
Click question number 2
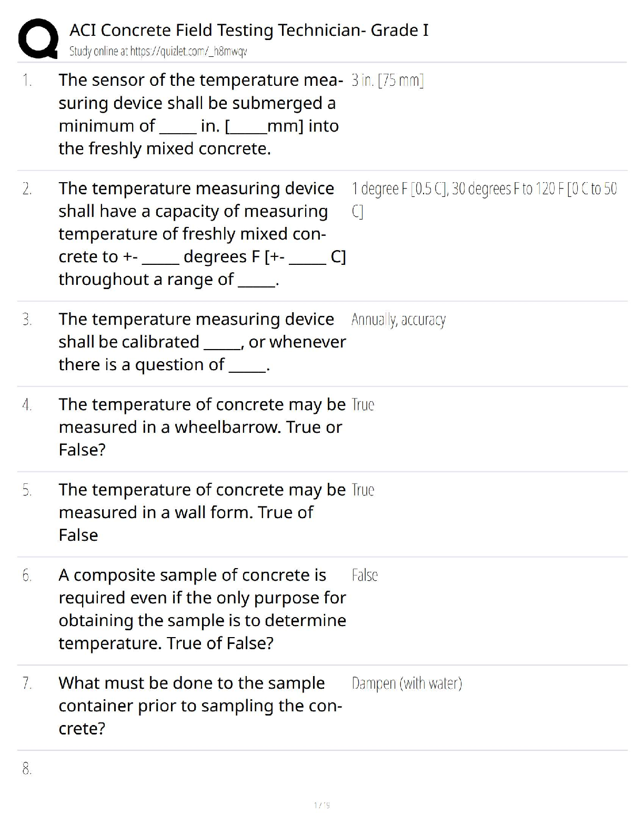point(27,189)
